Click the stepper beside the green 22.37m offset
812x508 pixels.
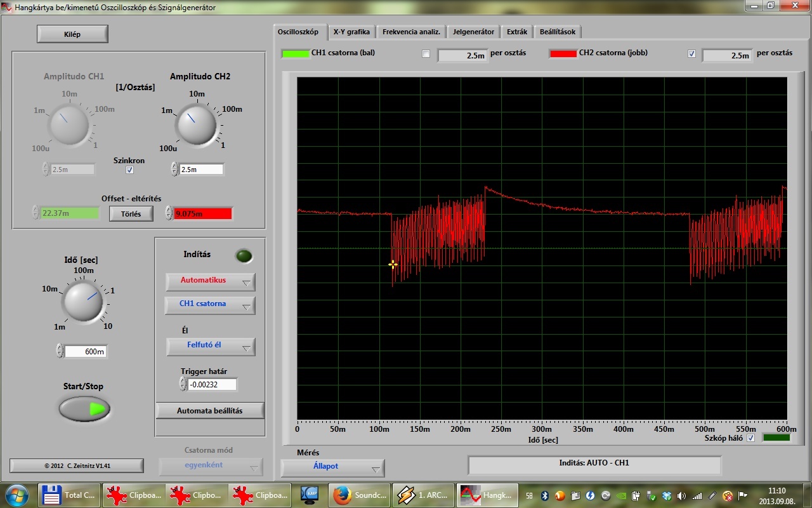coord(36,213)
